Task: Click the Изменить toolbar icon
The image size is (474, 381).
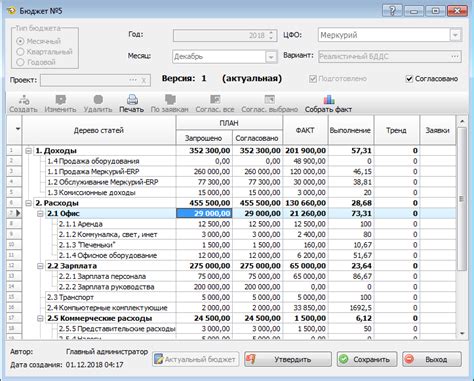Action: pyautogui.click(x=61, y=99)
